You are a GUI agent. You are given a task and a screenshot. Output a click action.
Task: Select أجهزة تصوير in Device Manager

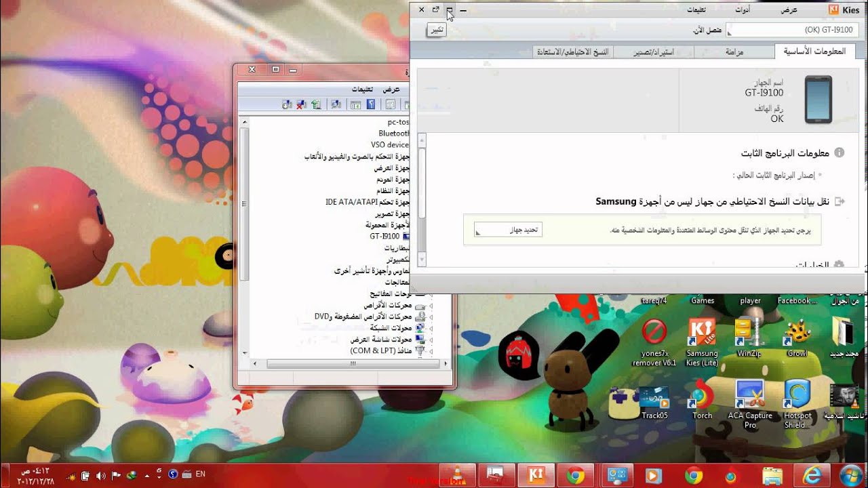pos(392,213)
